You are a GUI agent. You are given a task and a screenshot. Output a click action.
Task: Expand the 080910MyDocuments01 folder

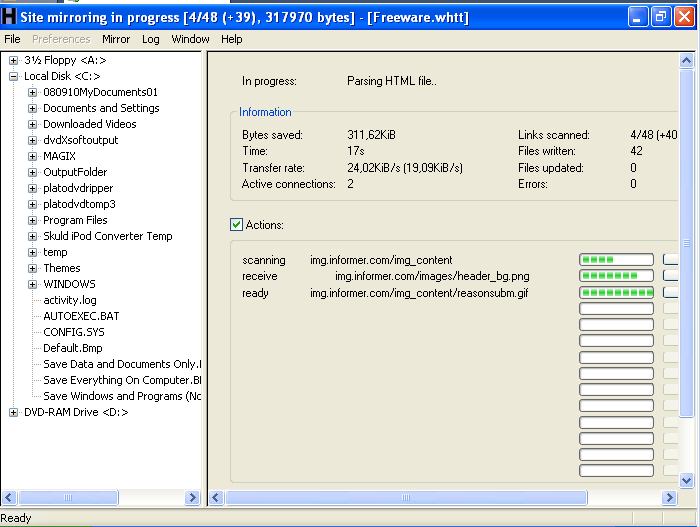[x=32, y=92]
